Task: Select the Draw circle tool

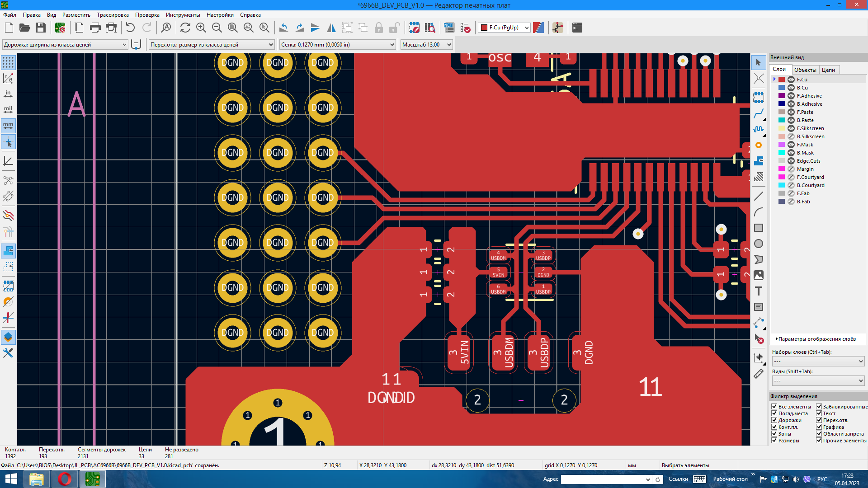Action: [759, 244]
